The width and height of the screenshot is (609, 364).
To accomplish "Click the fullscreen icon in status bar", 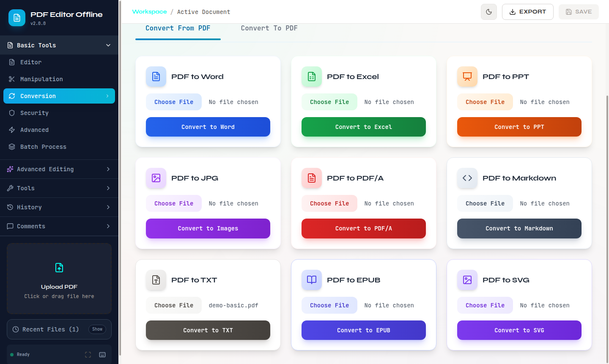I will click(88, 355).
